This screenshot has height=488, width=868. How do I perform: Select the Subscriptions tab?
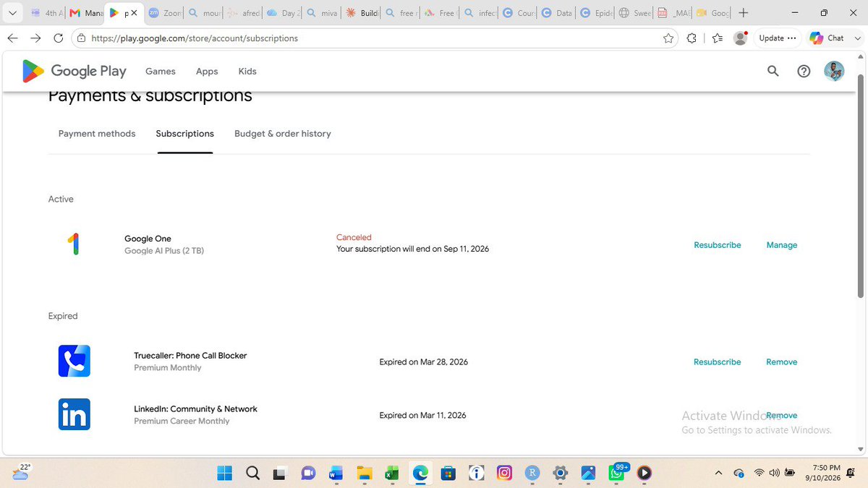(x=185, y=134)
